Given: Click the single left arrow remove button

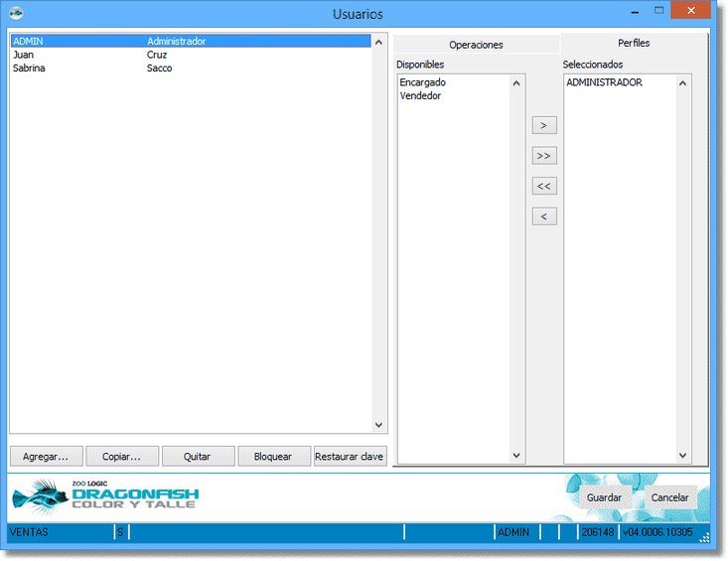Looking at the screenshot, I should 543,216.
